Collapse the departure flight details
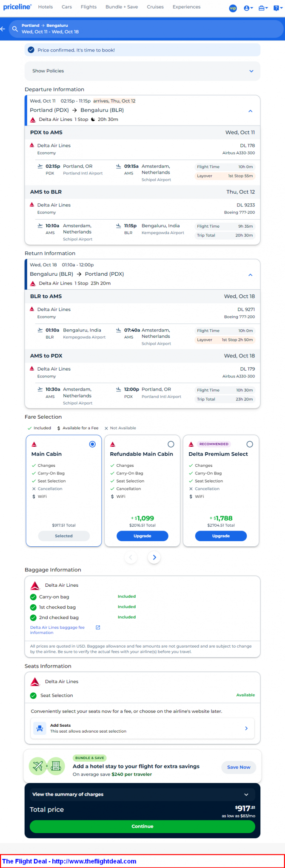The width and height of the screenshot is (285, 868). click(x=250, y=111)
